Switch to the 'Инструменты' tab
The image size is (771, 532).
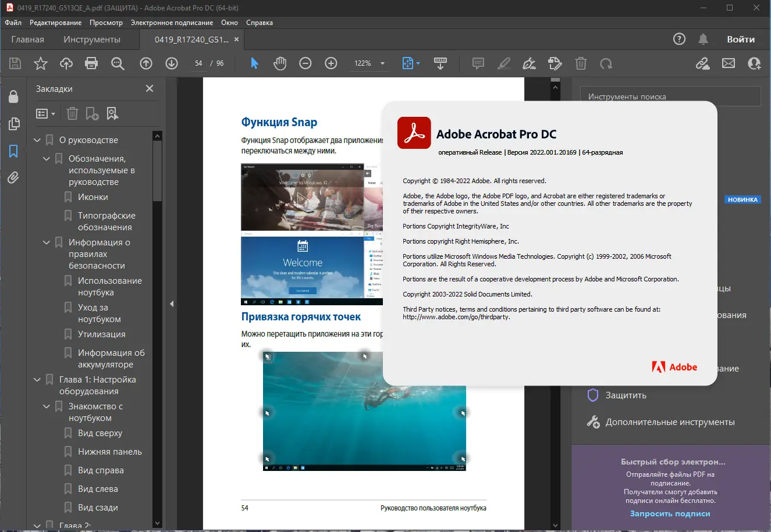(92, 40)
